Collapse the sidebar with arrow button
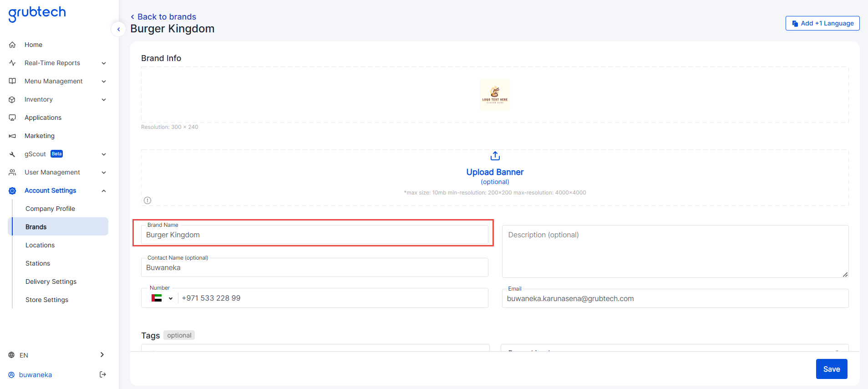The image size is (868, 389). (x=118, y=29)
